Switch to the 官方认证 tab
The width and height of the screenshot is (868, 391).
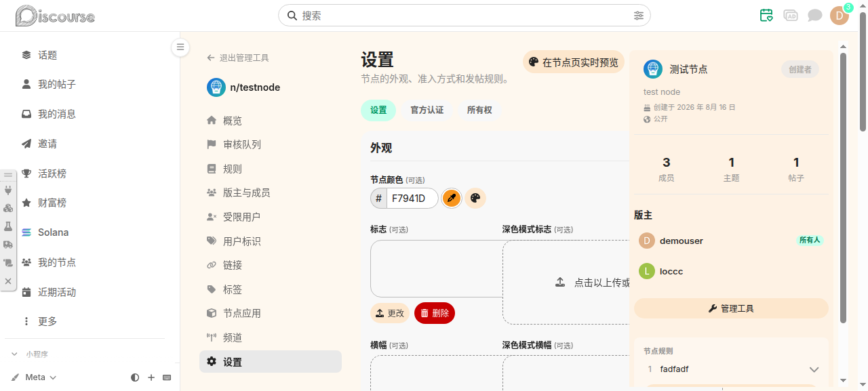(427, 110)
